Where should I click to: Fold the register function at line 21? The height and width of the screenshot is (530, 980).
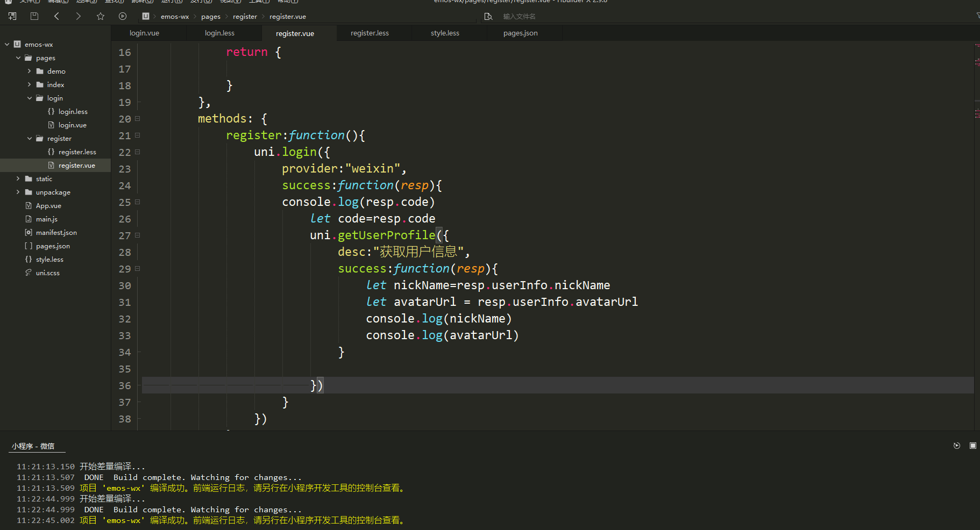point(138,135)
